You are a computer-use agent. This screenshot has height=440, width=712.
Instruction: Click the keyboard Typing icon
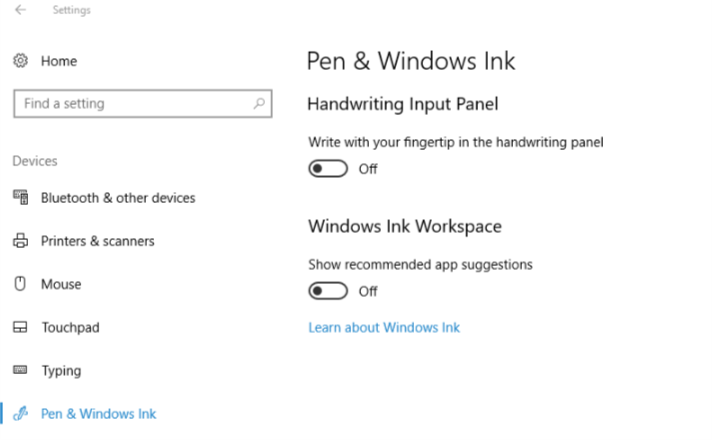(x=20, y=370)
